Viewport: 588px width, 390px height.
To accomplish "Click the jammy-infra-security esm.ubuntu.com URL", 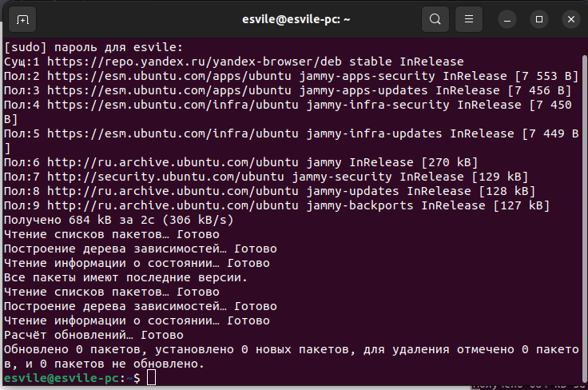I will point(173,105).
